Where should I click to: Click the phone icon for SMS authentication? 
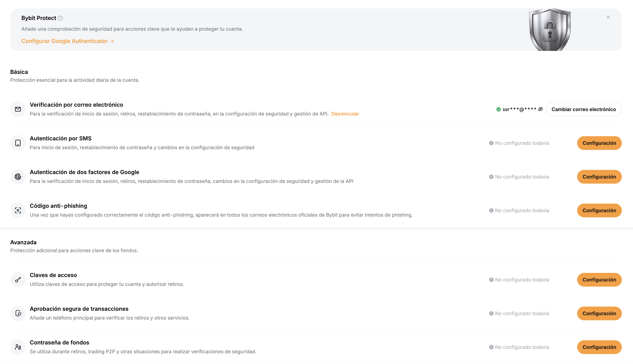pos(18,143)
